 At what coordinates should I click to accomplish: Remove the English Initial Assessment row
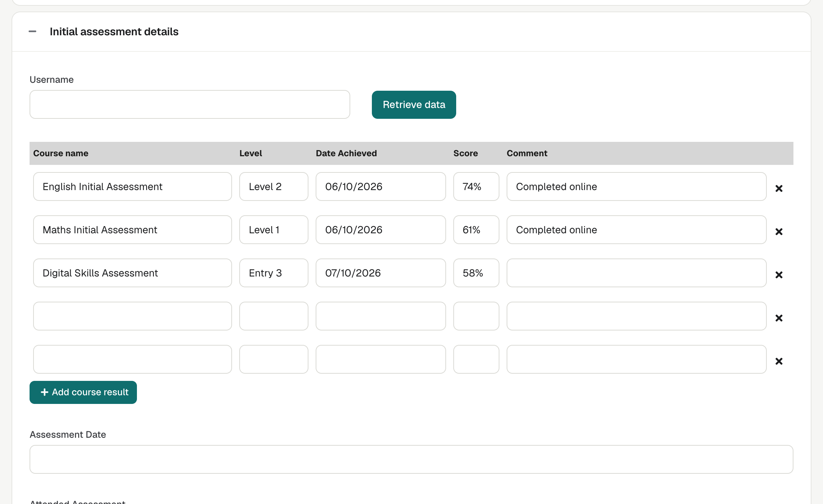click(x=779, y=188)
